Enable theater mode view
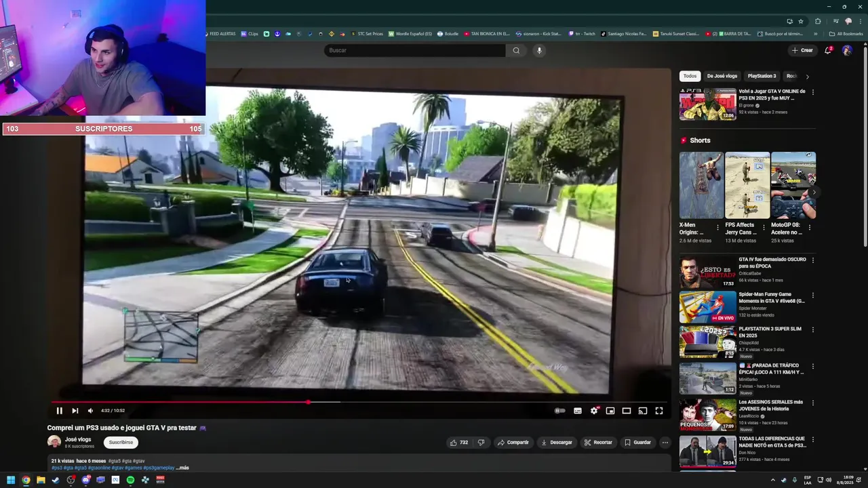This screenshot has width=868, height=488. [627, 411]
